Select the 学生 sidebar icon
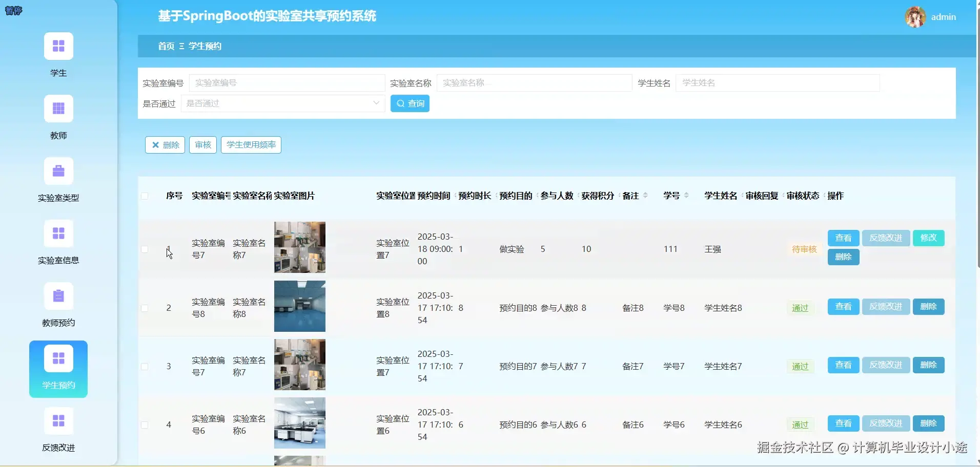The height and width of the screenshot is (467, 980). tap(58, 46)
